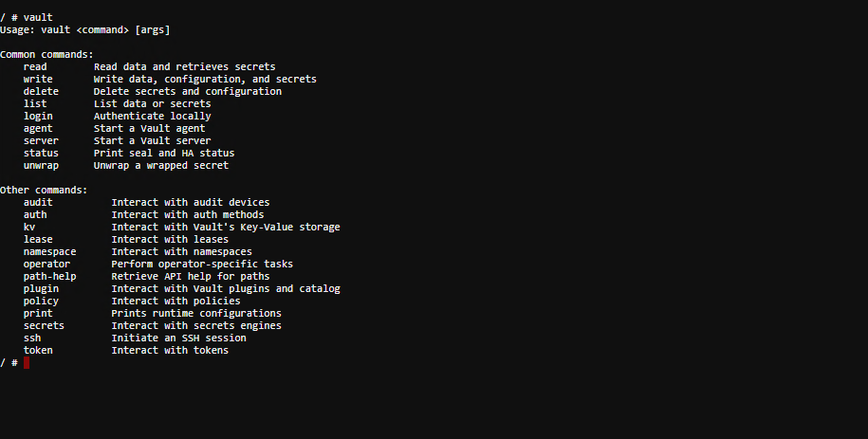
Task: Click the 'Usage: vault <command> [args]' line
Action: [85, 30]
